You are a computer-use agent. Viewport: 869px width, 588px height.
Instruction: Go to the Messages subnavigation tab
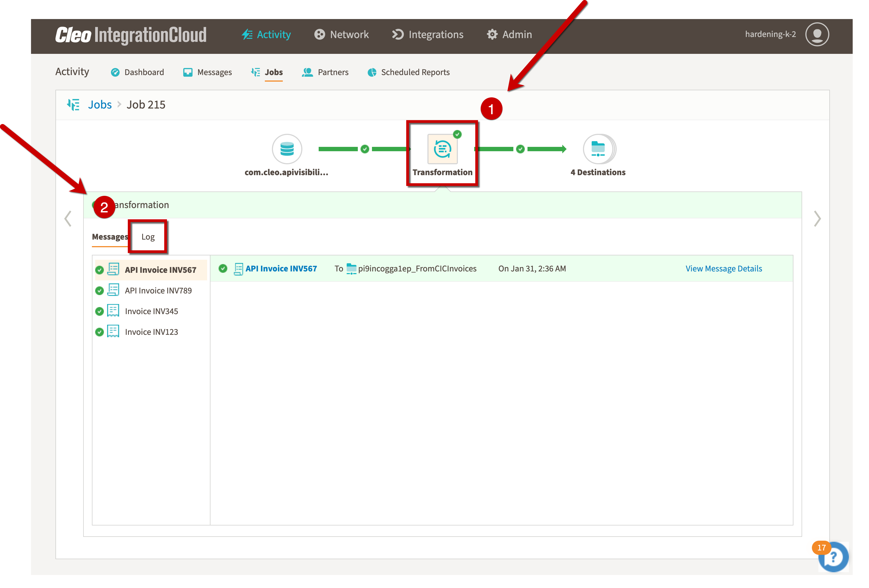click(x=207, y=72)
